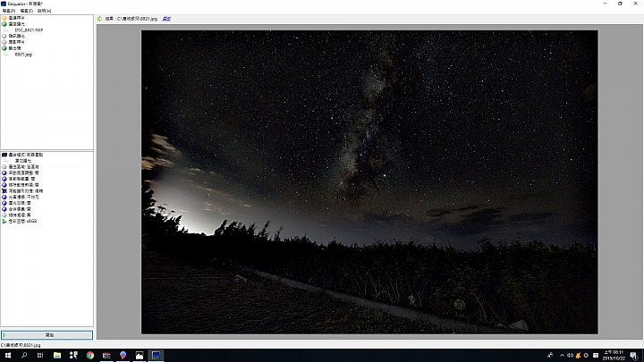Toggle the merge pixels option
The width and height of the screenshot is (644, 362).
point(16,209)
